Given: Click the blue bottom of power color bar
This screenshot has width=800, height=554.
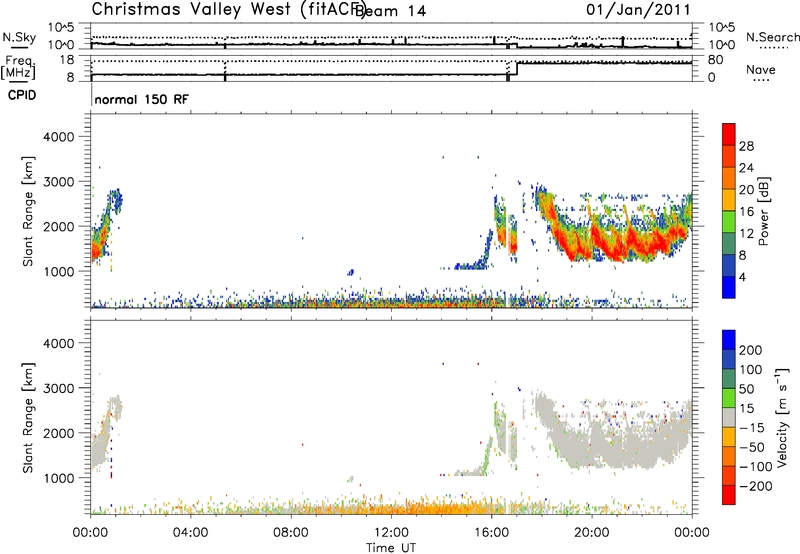Looking at the screenshot, I should pyautogui.click(x=729, y=287).
